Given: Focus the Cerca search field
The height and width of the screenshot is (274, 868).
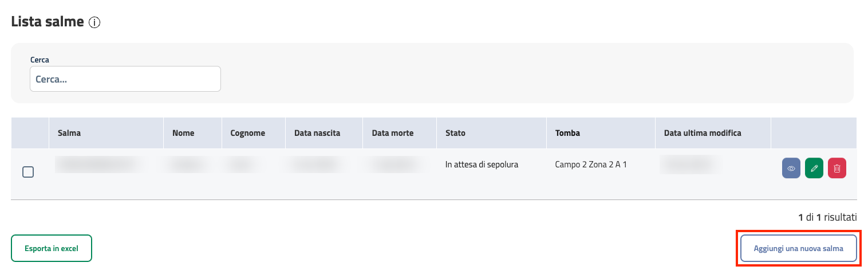Looking at the screenshot, I should pos(125,79).
